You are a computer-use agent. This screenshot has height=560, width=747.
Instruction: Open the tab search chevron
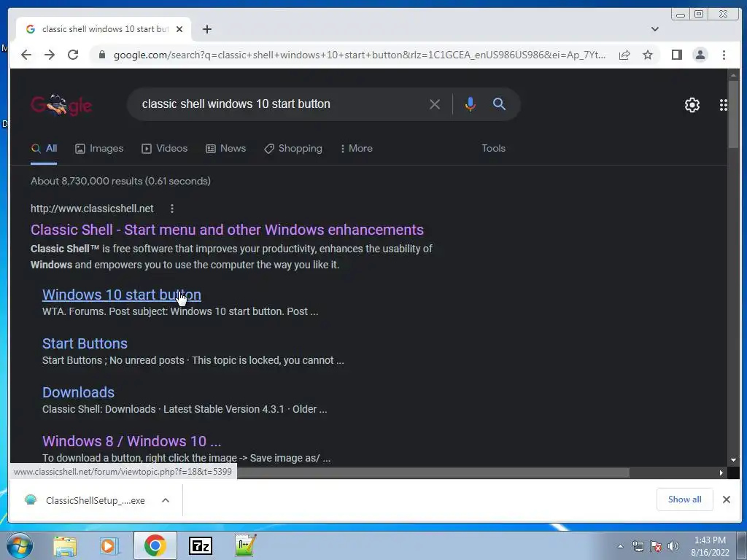tap(655, 29)
